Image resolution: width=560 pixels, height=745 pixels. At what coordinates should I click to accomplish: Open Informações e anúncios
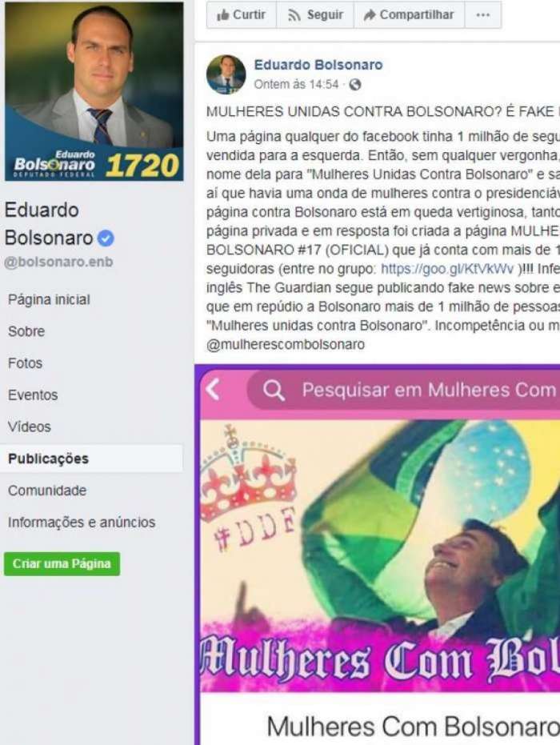[82, 523]
